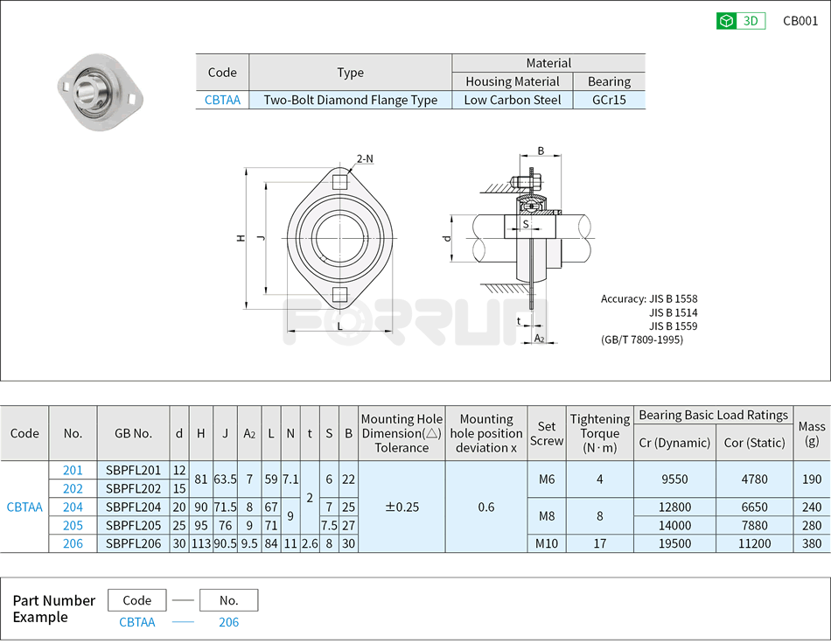
Task: Select part number 204 link
Action: pos(73,507)
